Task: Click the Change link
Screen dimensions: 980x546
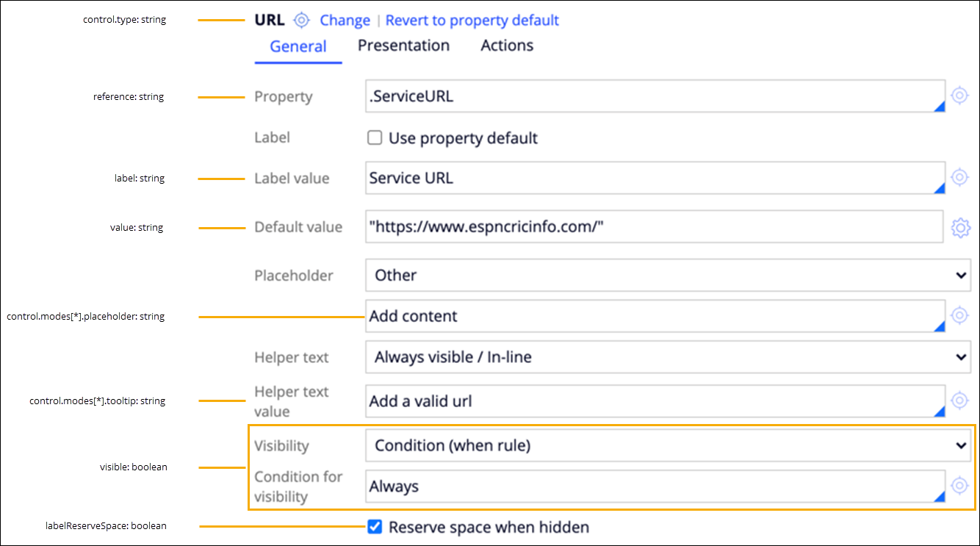Action: [345, 21]
